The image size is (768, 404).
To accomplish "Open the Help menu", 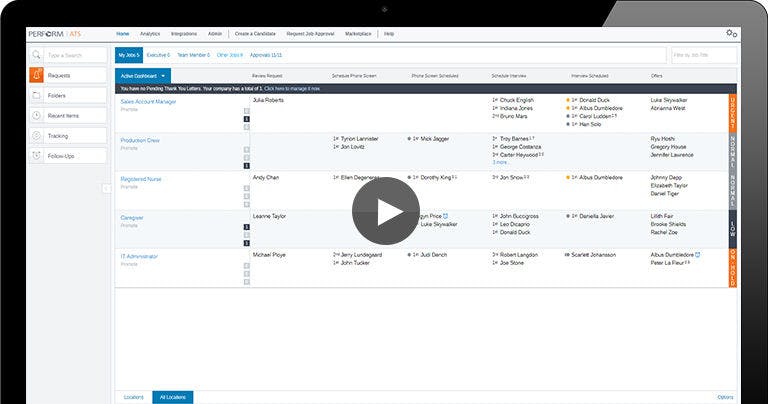I will pyautogui.click(x=389, y=34).
